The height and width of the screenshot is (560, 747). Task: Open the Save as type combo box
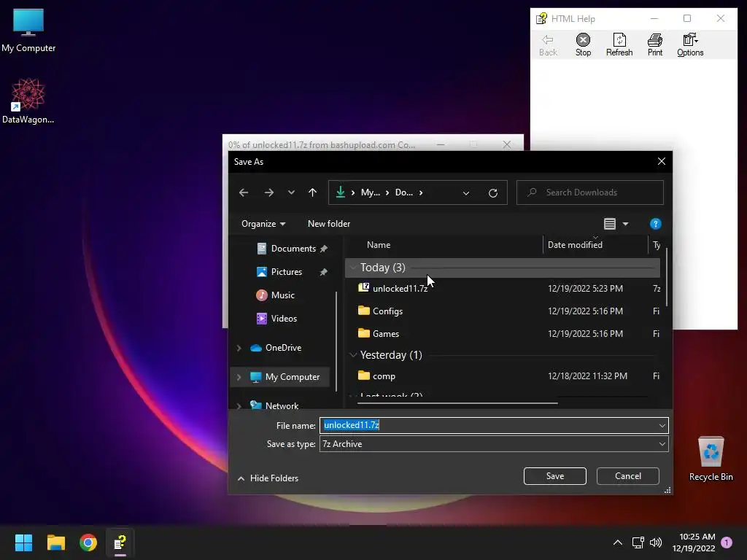click(x=494, y=444)
